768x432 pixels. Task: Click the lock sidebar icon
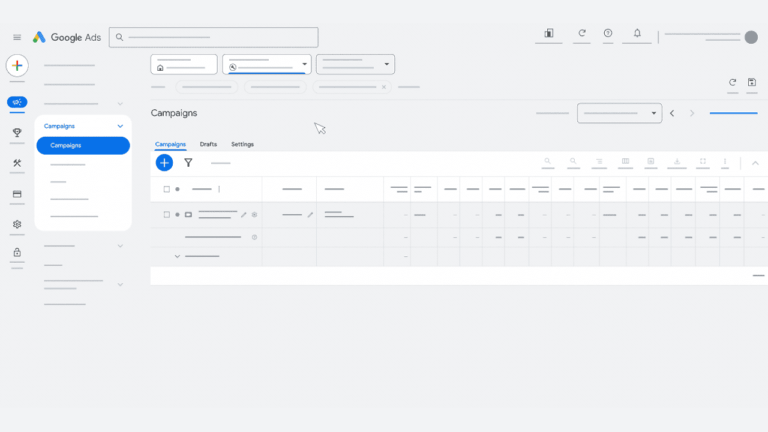point(17,252)
